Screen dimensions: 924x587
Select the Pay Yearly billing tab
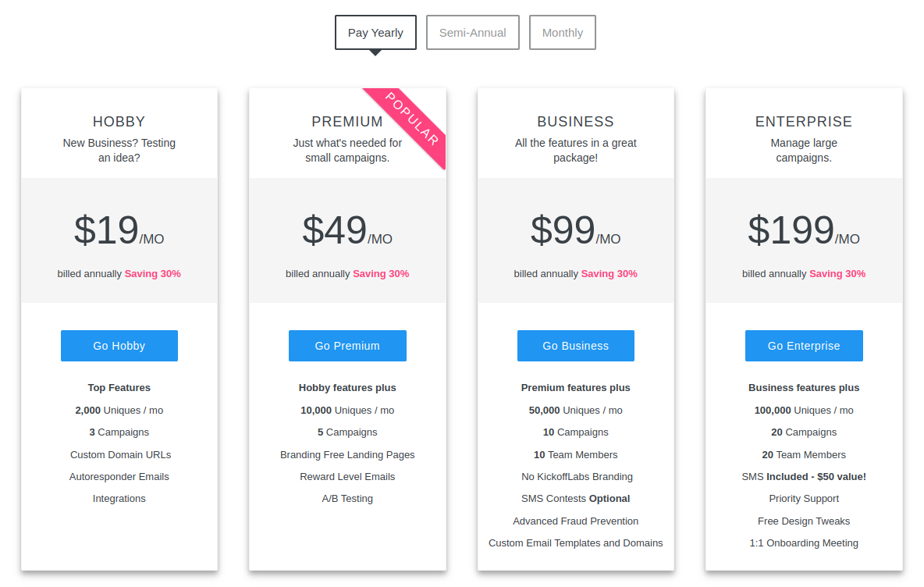(375, 33)
